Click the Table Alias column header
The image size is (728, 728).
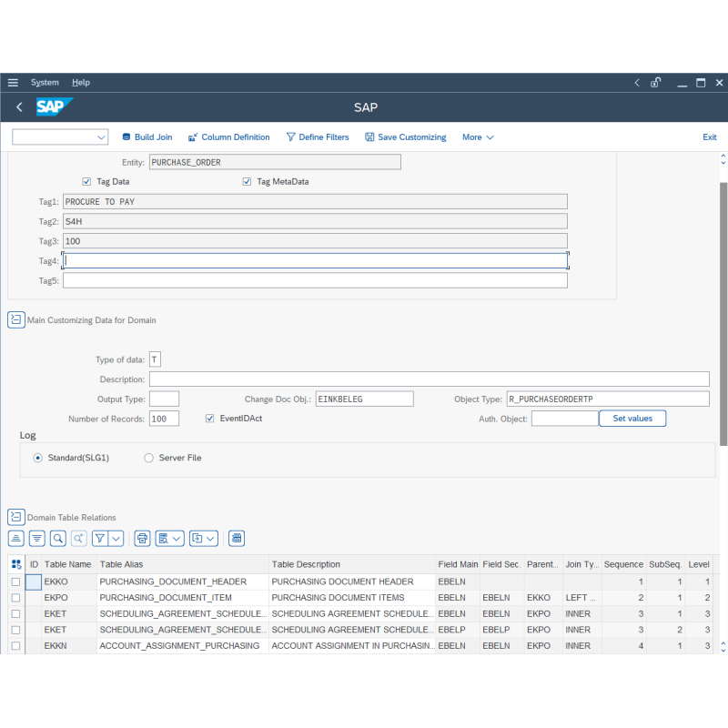coord(183,564)
